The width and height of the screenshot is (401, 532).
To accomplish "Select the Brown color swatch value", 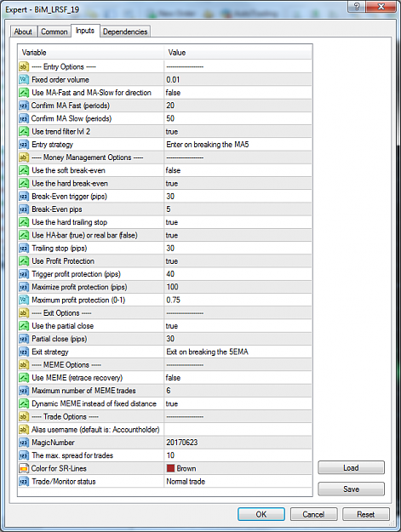I will (170, 468).
